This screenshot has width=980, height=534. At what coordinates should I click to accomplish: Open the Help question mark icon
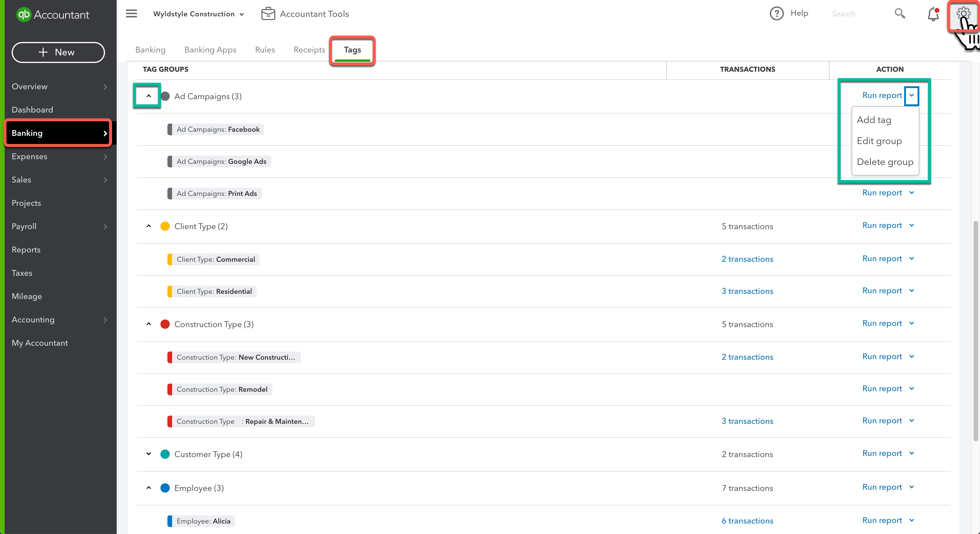(x=776, y=13)
